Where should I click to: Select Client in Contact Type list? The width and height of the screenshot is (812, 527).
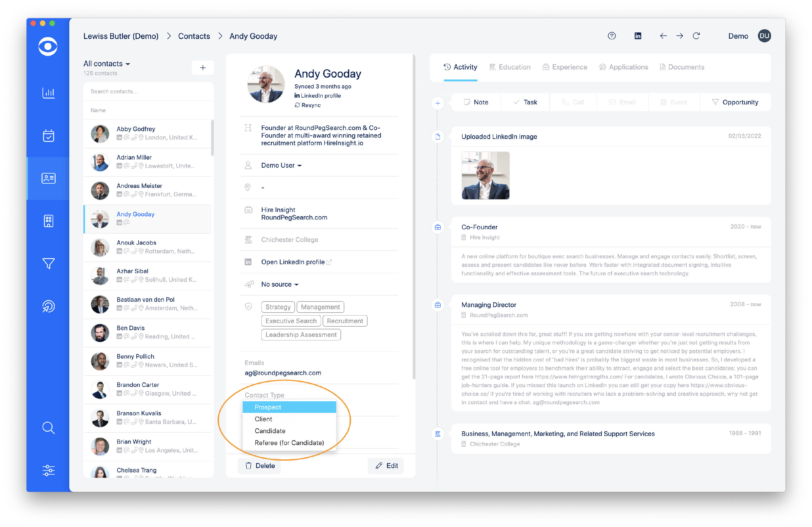pos(263,419)
